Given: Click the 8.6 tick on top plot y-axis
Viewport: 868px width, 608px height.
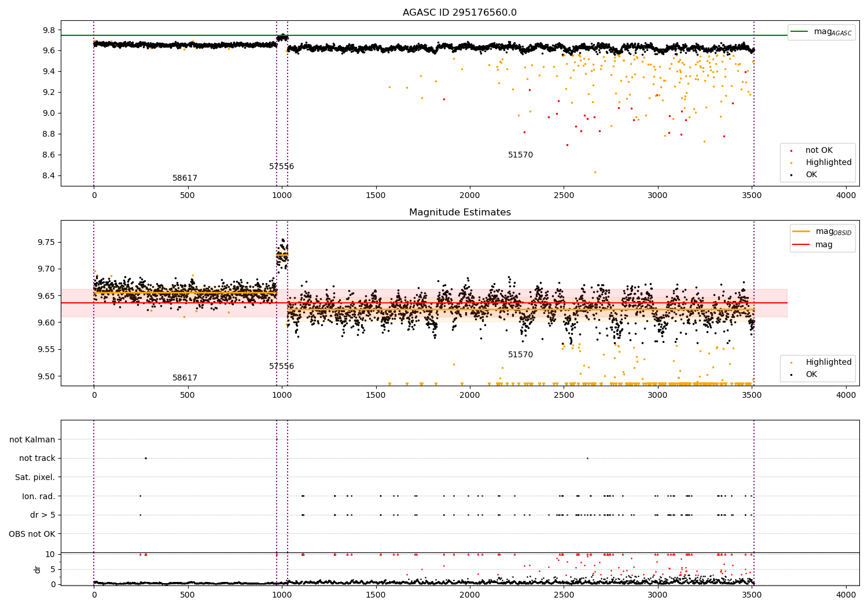Looking at the screenshot, I should click(x=48, y=155).
